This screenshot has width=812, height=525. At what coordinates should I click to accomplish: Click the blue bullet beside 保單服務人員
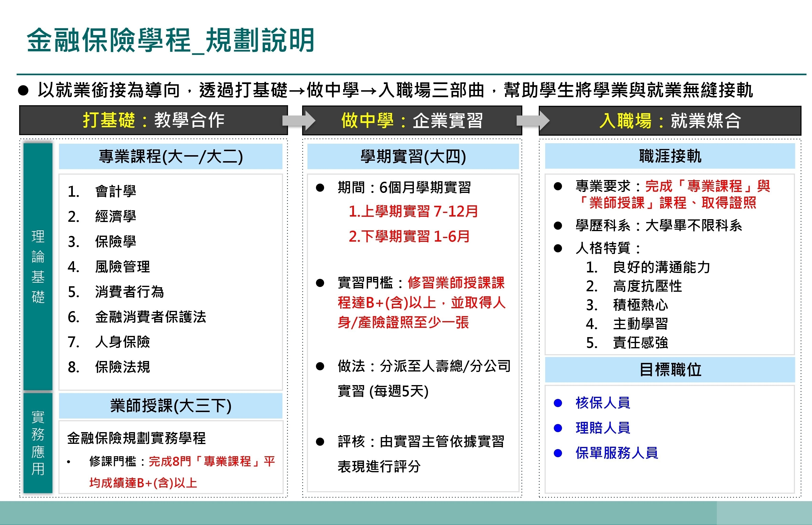pos(558,453)
